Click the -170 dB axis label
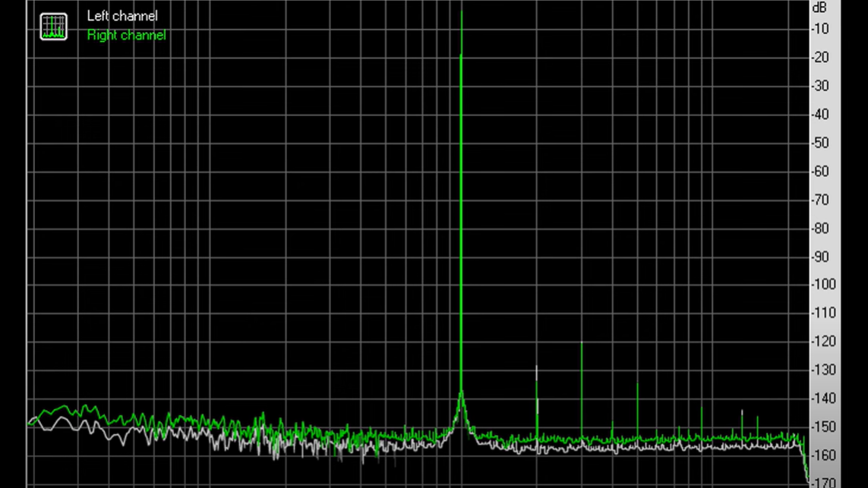868x488 pixels. pos(823,482)
